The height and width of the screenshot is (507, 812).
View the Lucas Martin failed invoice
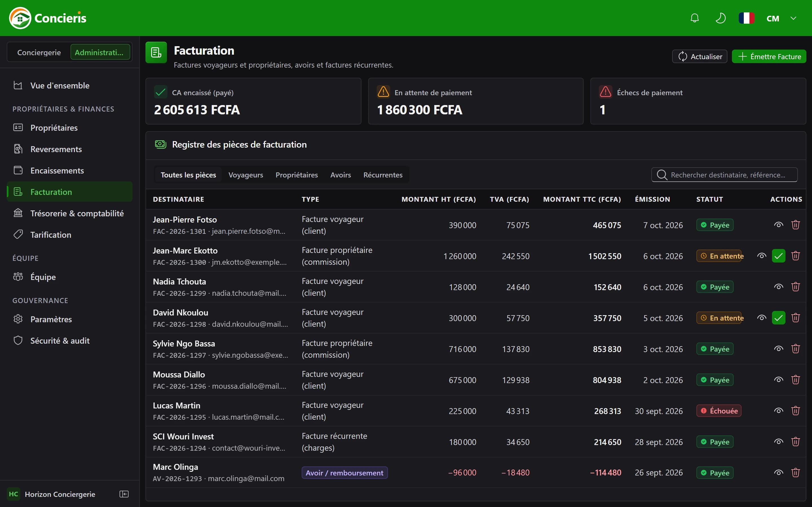[778, 411]
